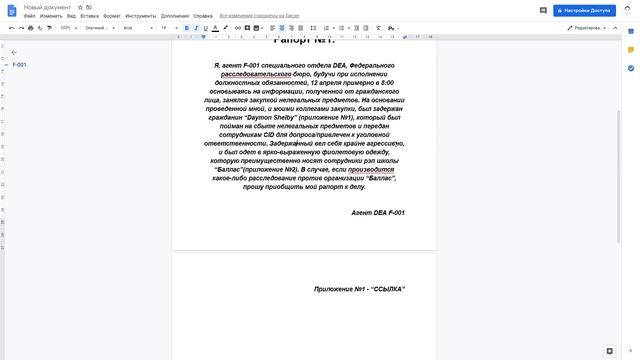Click the left indent marker on ruler
The width and height of the screenshot is (640, 360).
click(203, 37)
